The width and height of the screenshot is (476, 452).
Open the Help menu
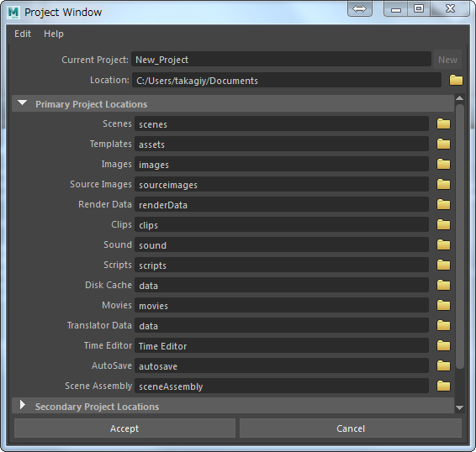[x=54, y=34]
